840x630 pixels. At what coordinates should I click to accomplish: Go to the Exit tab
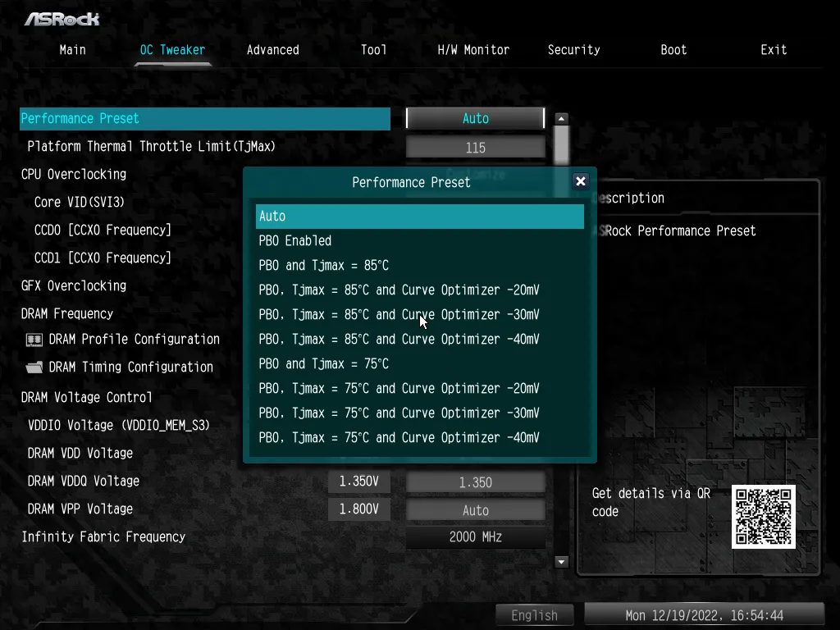coord(774,50)
